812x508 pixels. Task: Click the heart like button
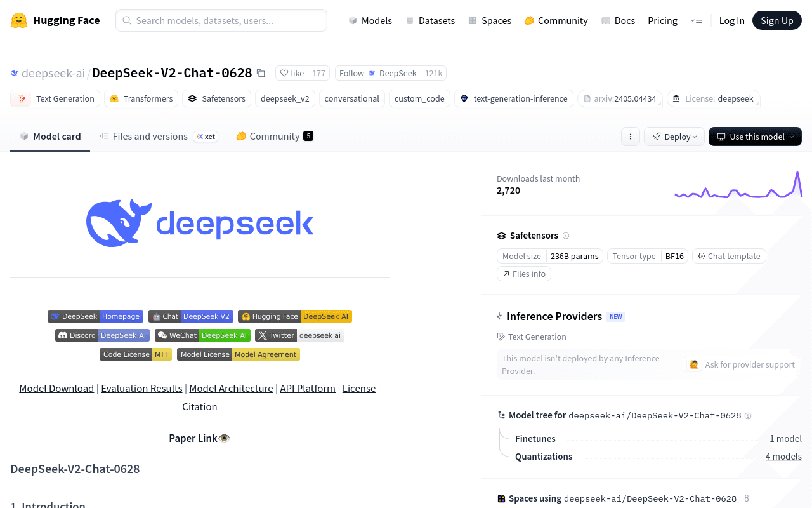click(x=292, y=73)
